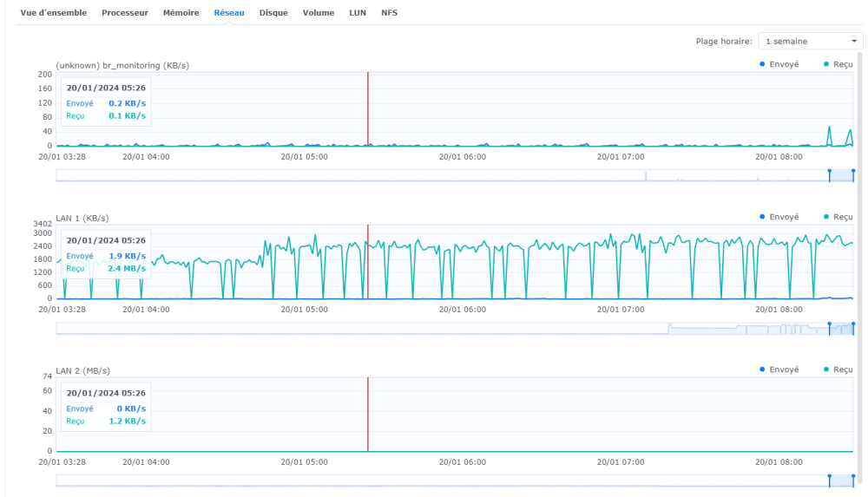This screenshot has width=868, height=497.
Task: Toggle Reçu series in br_monitoring chart
Action: coord(838,64)
